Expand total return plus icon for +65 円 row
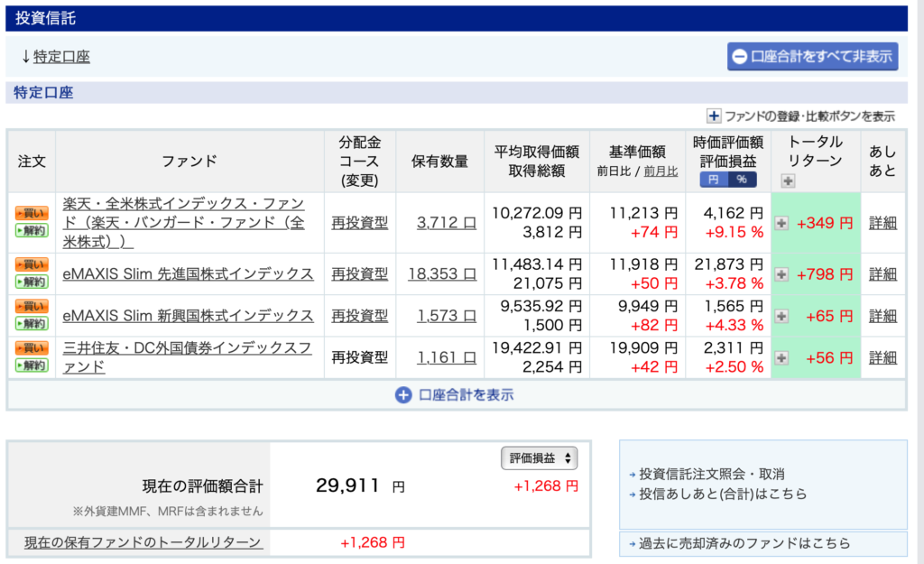The width and height of the screenshot is (924, 564). [781, 317]
